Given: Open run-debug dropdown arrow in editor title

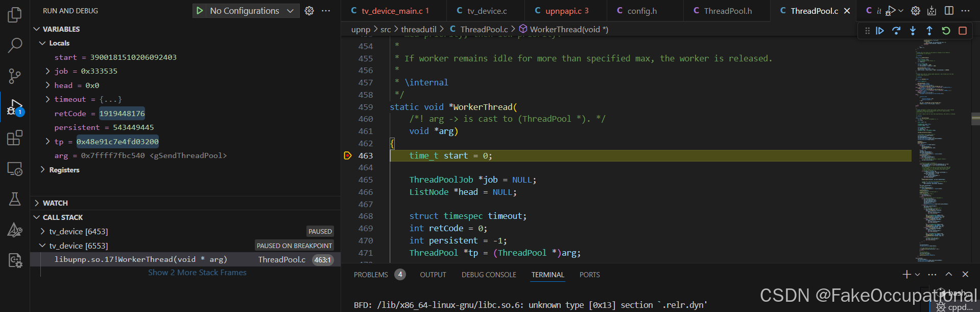Looking at the screenshot, I should tap(901, 11).
